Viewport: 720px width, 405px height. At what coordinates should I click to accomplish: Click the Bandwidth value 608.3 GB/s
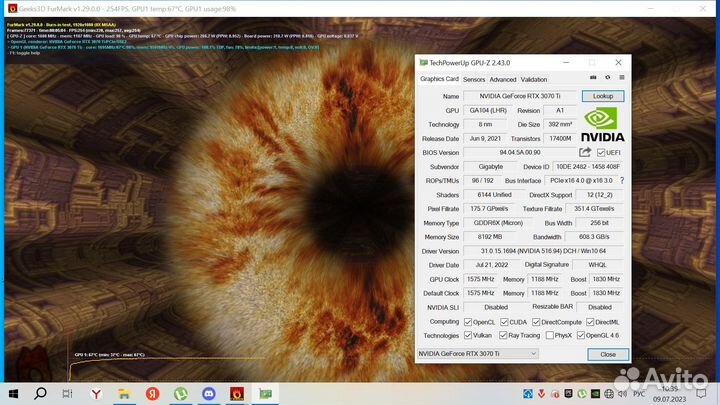(x=594, y=237)
